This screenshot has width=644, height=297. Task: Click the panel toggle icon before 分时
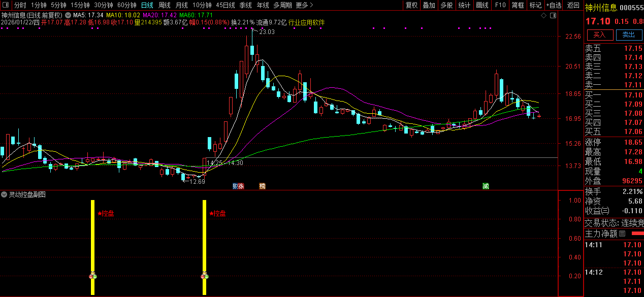(x=6, y=5)
